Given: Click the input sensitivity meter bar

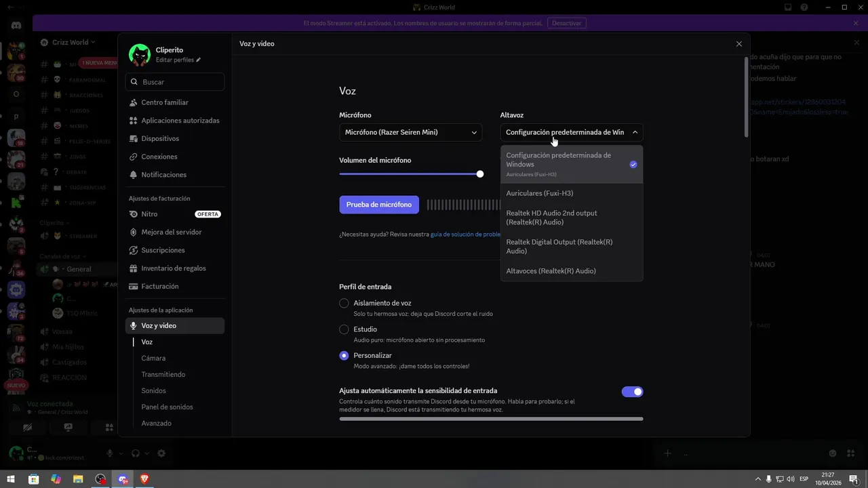Looking at the screenshot, I should 491,419.
